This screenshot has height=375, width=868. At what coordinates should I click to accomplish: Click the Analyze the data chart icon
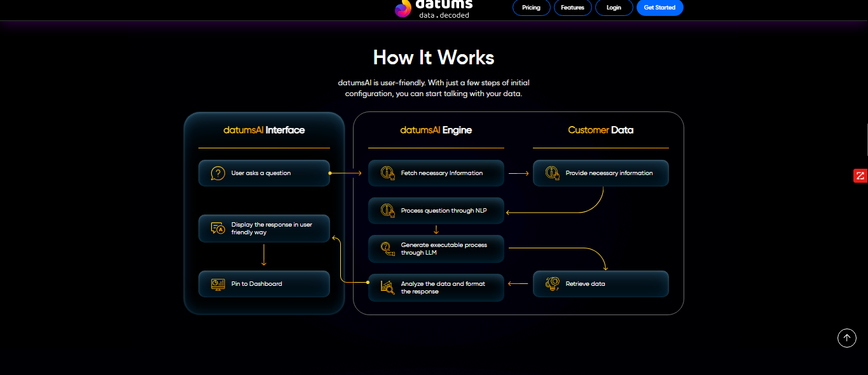click(x=388, y=287)
